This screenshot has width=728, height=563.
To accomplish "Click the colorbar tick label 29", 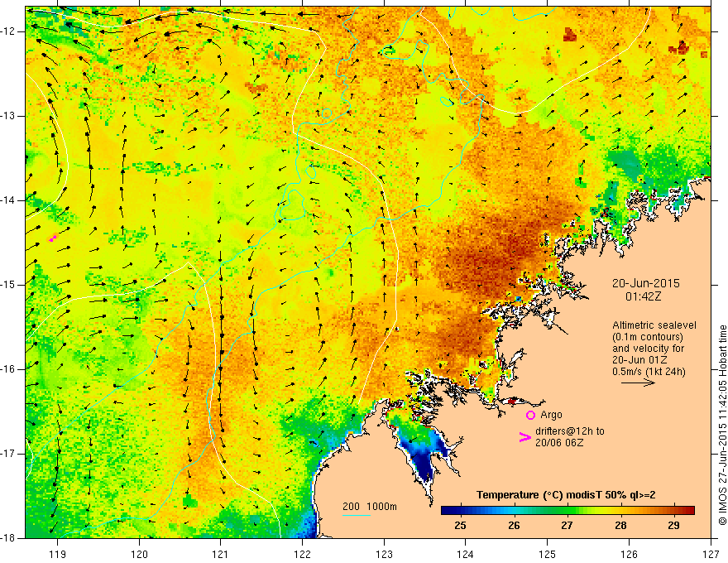I will tap(673, 526).
